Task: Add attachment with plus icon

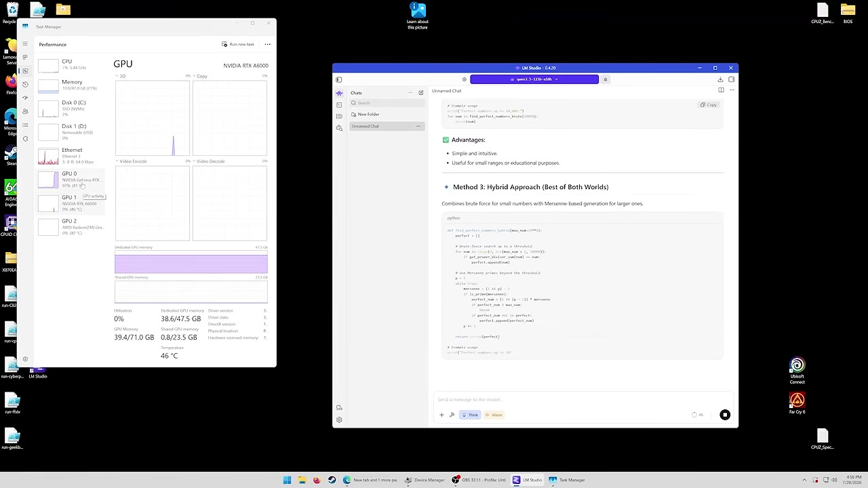Action: (441, 415)
